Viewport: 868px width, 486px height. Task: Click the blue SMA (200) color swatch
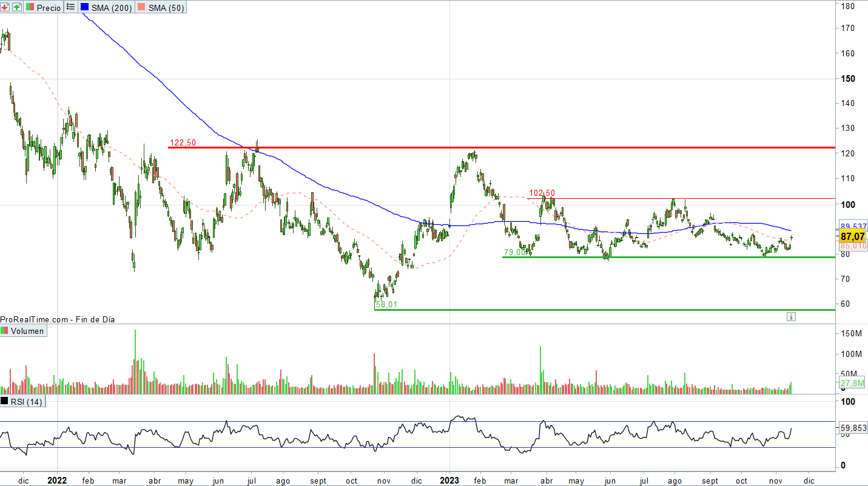[x=84, y=7]
